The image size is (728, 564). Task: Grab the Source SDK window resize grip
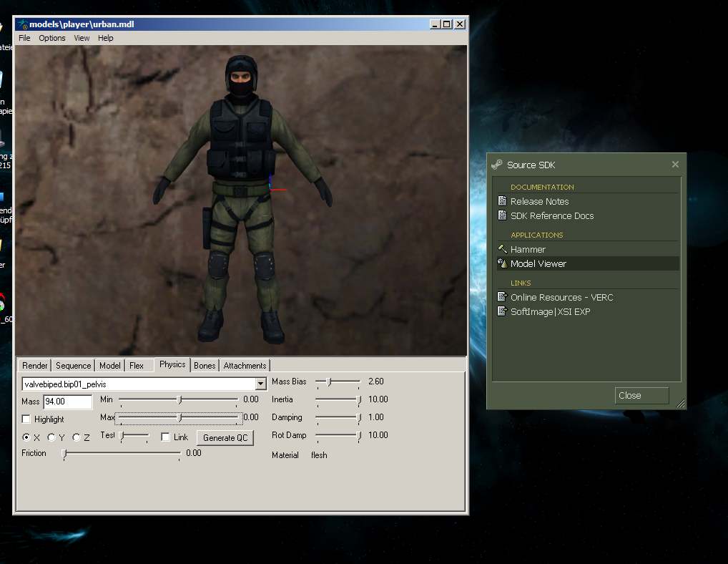click(681, 404)
